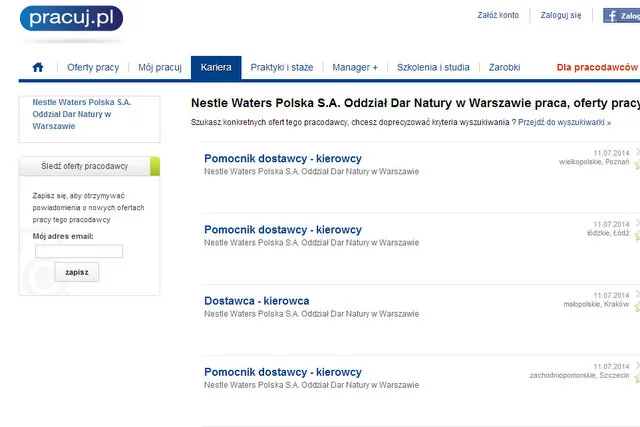640x427 pixels.
Task: Open the Oferty pracy menu item
Action: coord(93,67)
